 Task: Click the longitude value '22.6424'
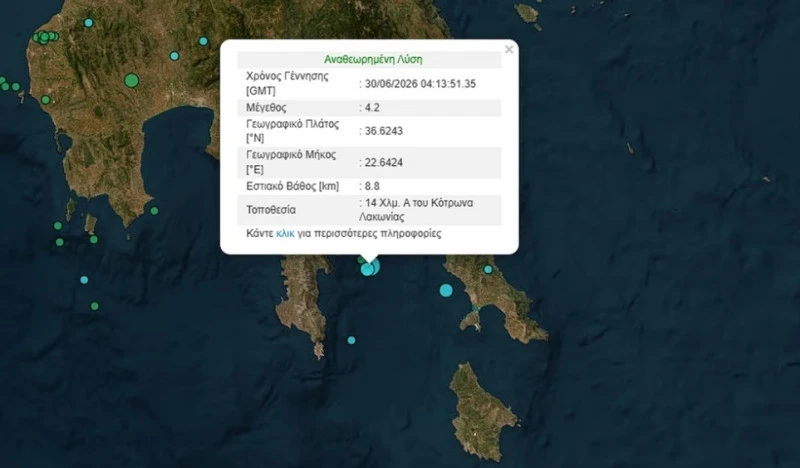pyautogui.click(x=384, y=163)
